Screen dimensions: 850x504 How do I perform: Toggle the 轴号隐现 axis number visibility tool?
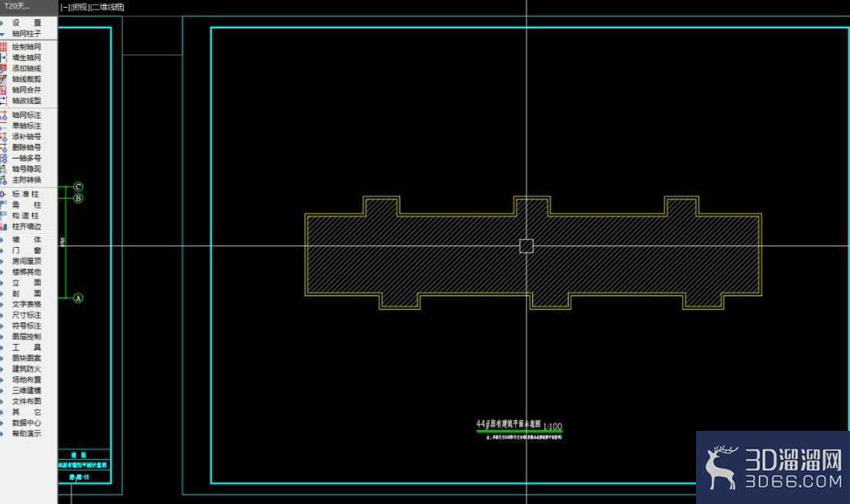pyautogui.click(x=26, y=169)
